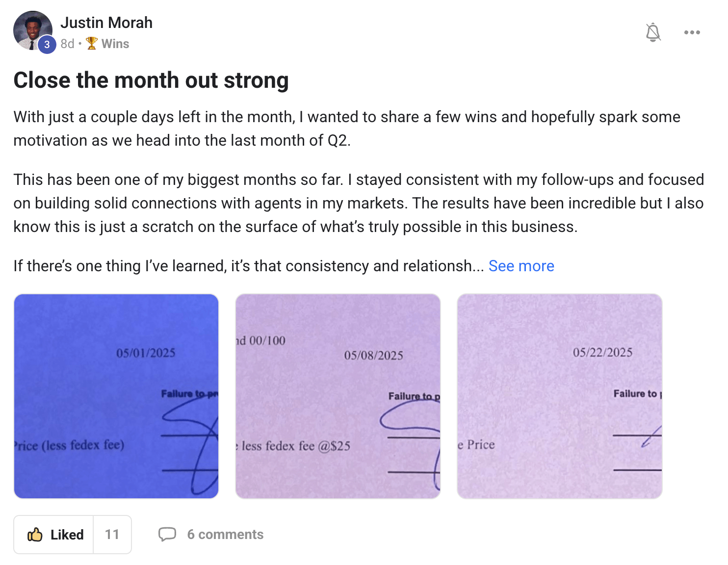This screenshot has height=565, width=728.
Task: Toggle the Liked button off
Action: pyautogui.click(x=53, y=535)
